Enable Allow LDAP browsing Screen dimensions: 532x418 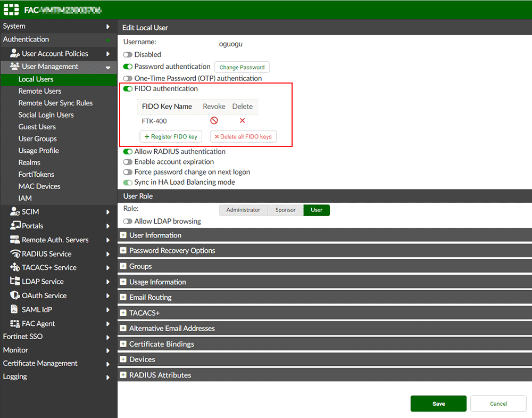(128, 222)
